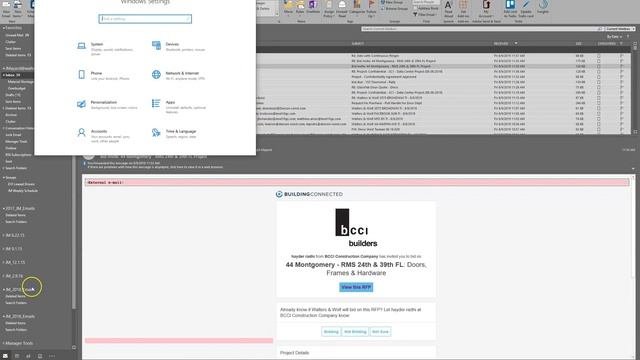Click the message list vertical scrollbar
640x360 pixels.
coord(635,88)
